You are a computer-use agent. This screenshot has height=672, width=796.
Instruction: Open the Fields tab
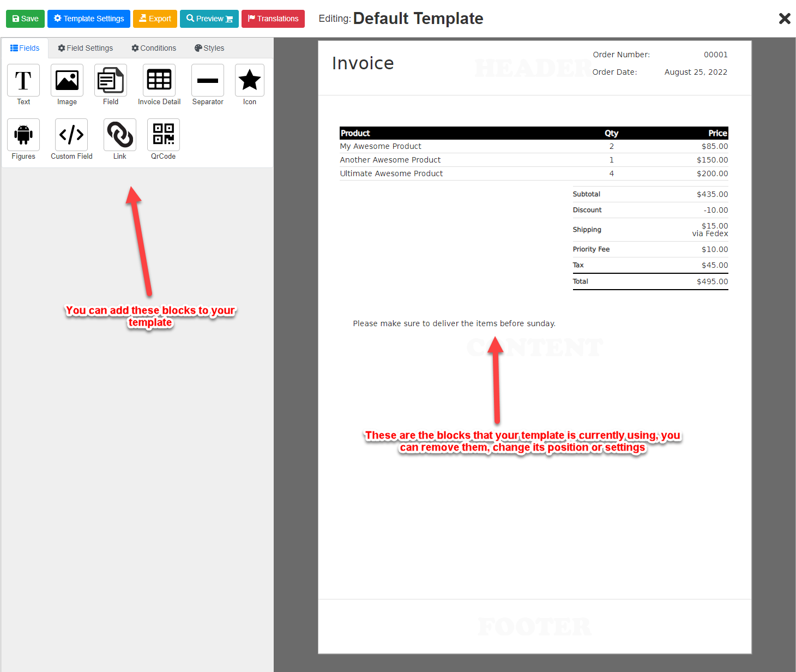click(25, 48)
